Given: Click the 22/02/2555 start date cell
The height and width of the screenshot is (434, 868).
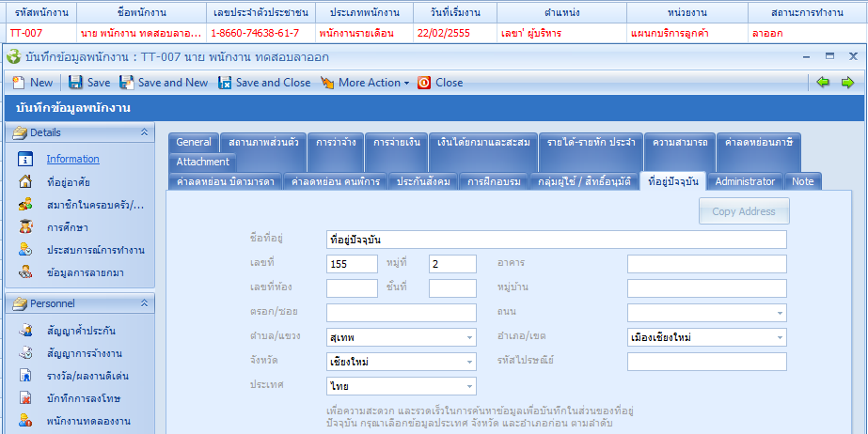Looking at the screenshot, I should (x=454, y=33).
